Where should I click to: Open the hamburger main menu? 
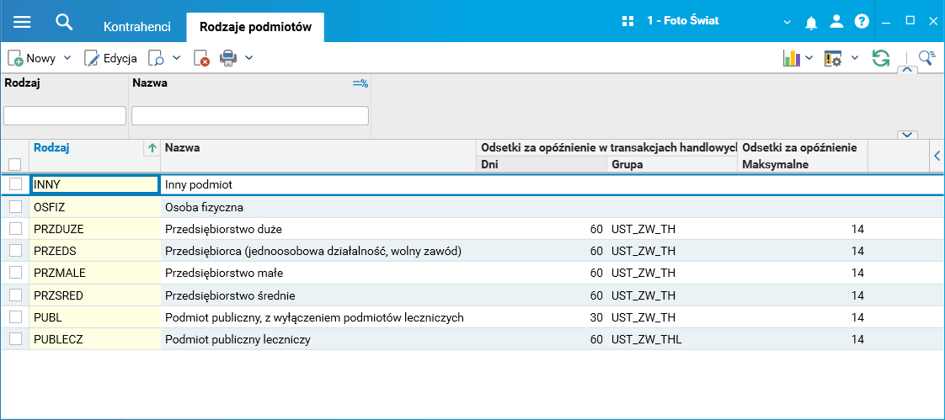click(x=22, y=21)
